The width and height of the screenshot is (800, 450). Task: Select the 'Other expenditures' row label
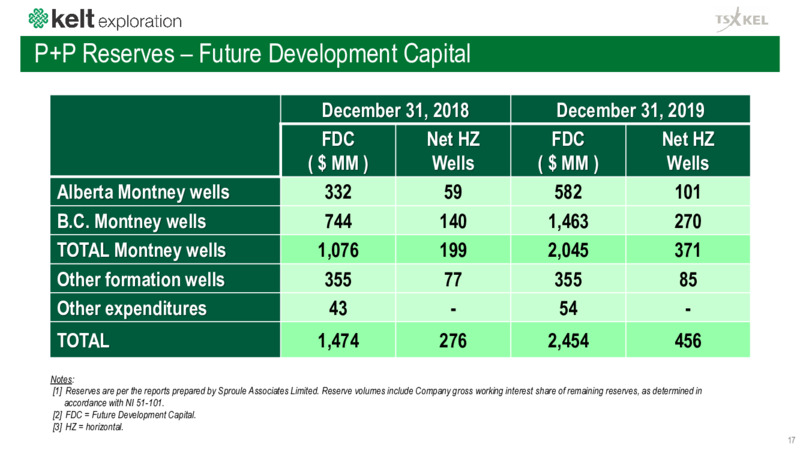click(132, 309)
